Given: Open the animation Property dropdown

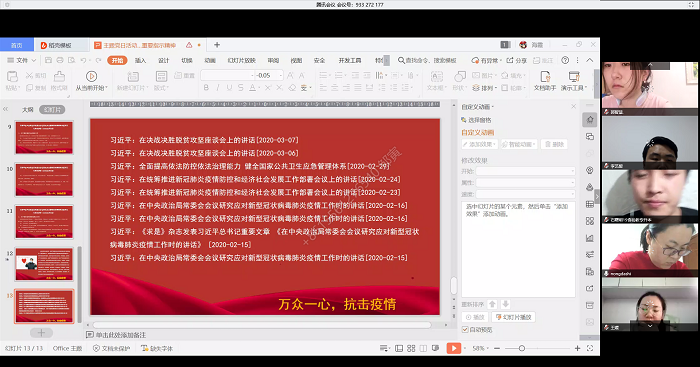Looking at the screenshot, I should [525, 183].
